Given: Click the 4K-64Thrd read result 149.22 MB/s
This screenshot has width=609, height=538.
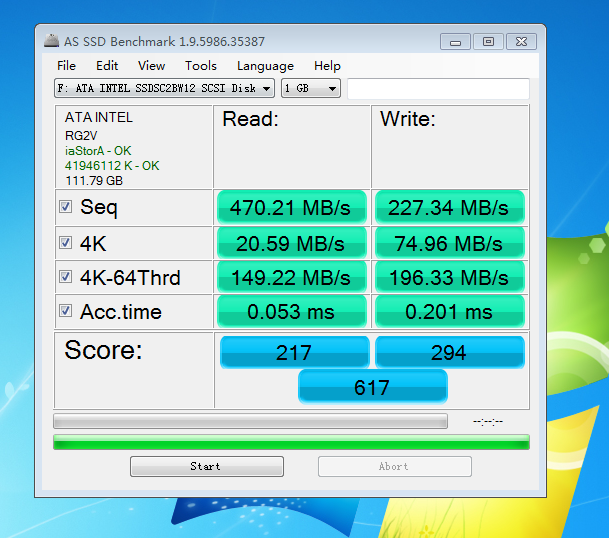Looking at the screenshot, I should pyautogui.click(x=291, y=277).
